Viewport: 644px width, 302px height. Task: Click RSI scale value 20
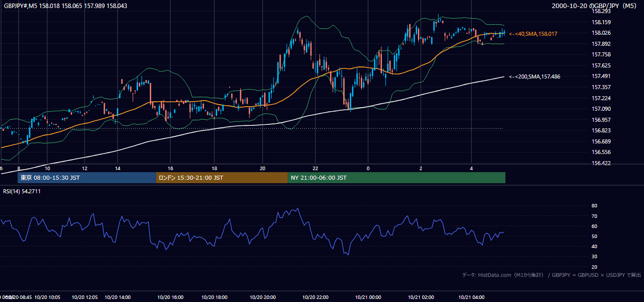594,267
